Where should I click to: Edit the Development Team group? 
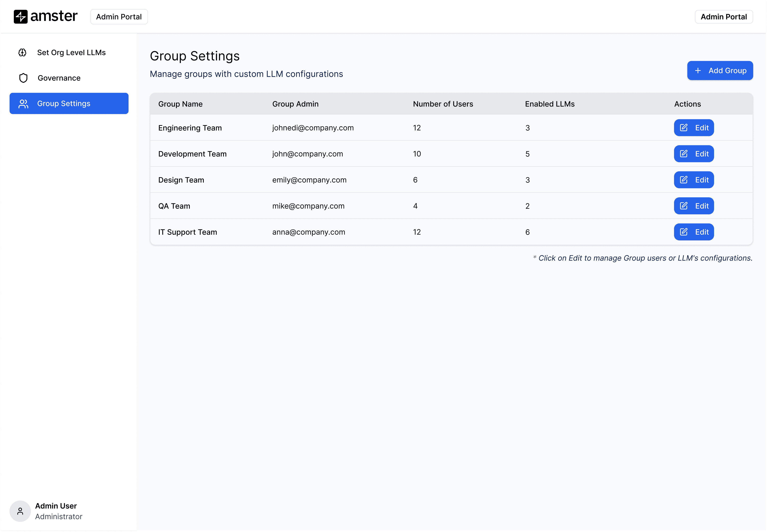(694, 154)
